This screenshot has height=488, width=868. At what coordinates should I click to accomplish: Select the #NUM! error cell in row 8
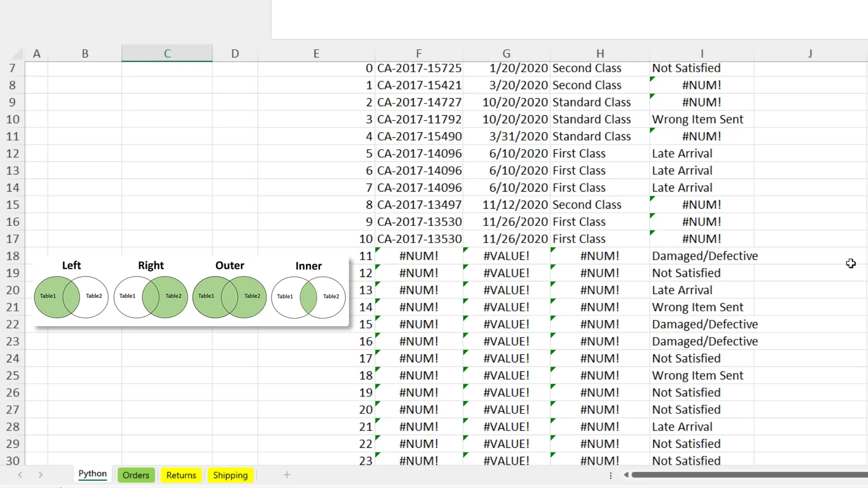tap(702, 85)
